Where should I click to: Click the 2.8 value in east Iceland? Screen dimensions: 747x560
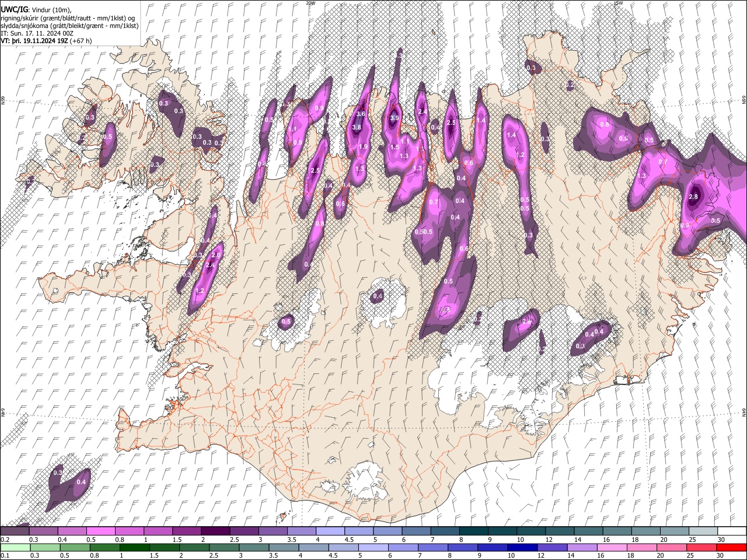point(693,197)
